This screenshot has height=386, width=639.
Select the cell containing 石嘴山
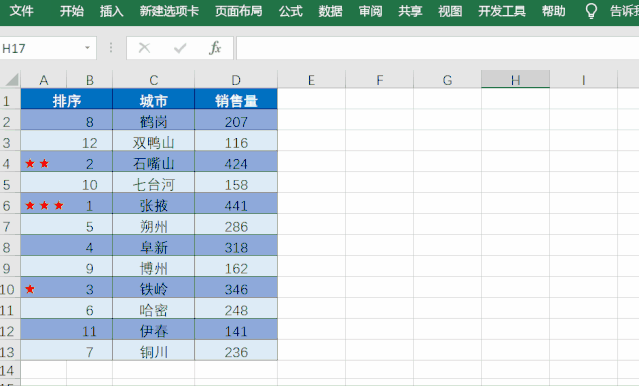154,162
